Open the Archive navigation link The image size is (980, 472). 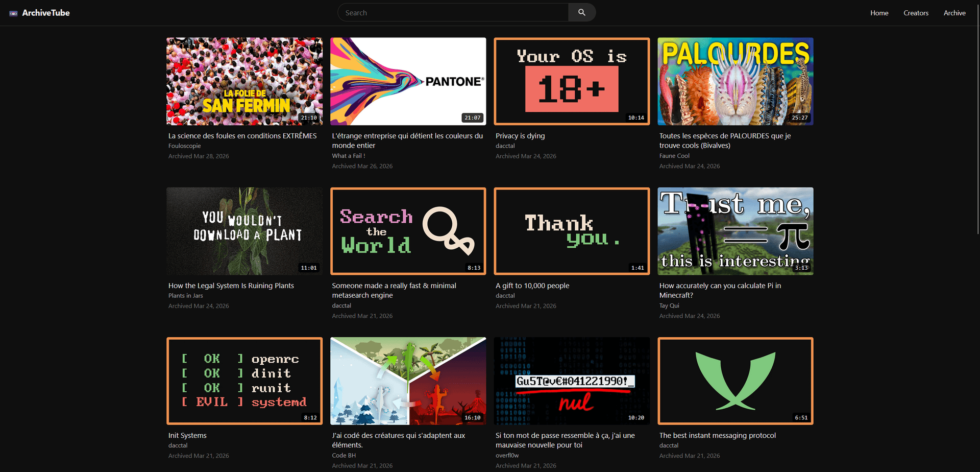point(954,13)
